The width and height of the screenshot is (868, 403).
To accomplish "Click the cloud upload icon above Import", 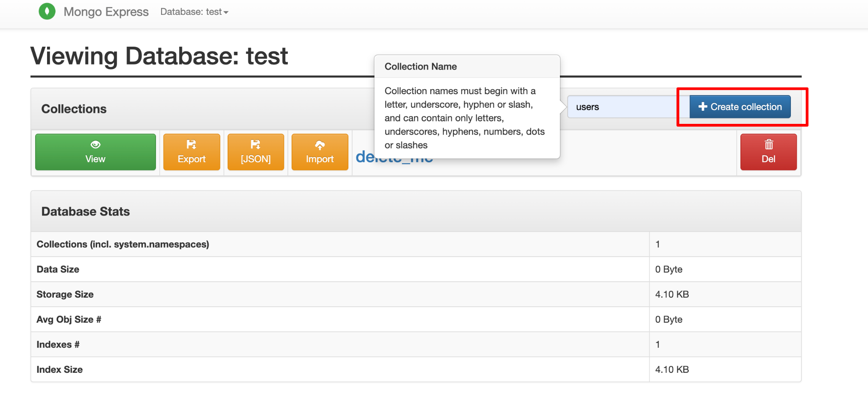I will [x=320, y=145].
